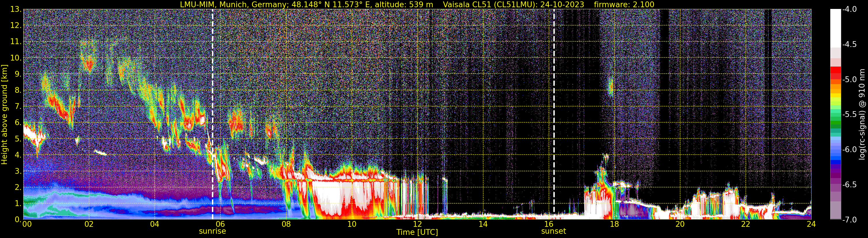Click the colorbar value '-4.0'
Screen dimensions: 868x238
click(x=850, y=10)
